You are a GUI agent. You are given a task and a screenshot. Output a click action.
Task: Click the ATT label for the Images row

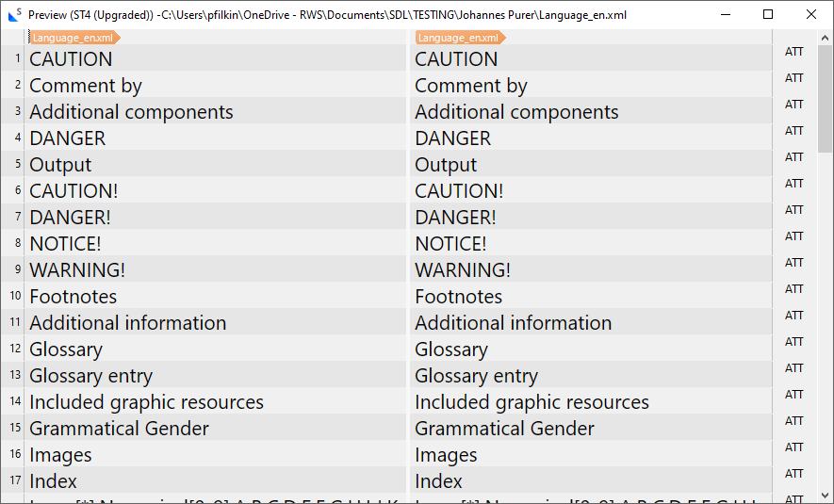[793, 447]
